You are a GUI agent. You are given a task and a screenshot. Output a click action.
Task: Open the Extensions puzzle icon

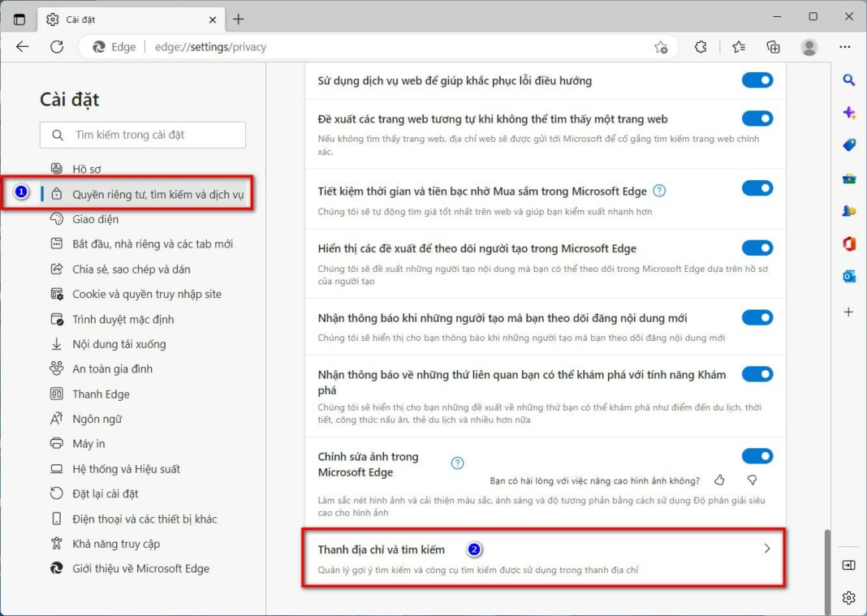(701, 47)
